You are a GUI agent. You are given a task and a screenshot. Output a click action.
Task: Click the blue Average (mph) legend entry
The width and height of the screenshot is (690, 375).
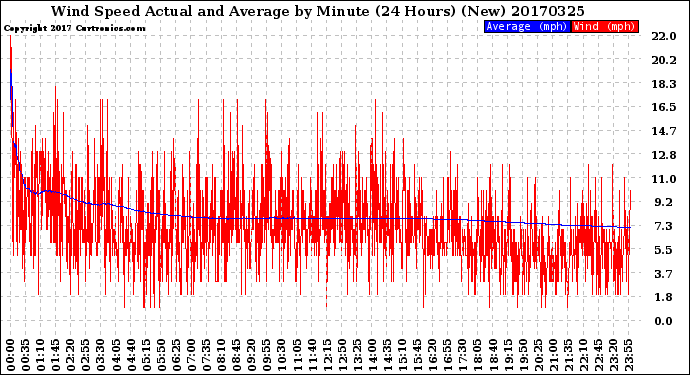[527, 26]
